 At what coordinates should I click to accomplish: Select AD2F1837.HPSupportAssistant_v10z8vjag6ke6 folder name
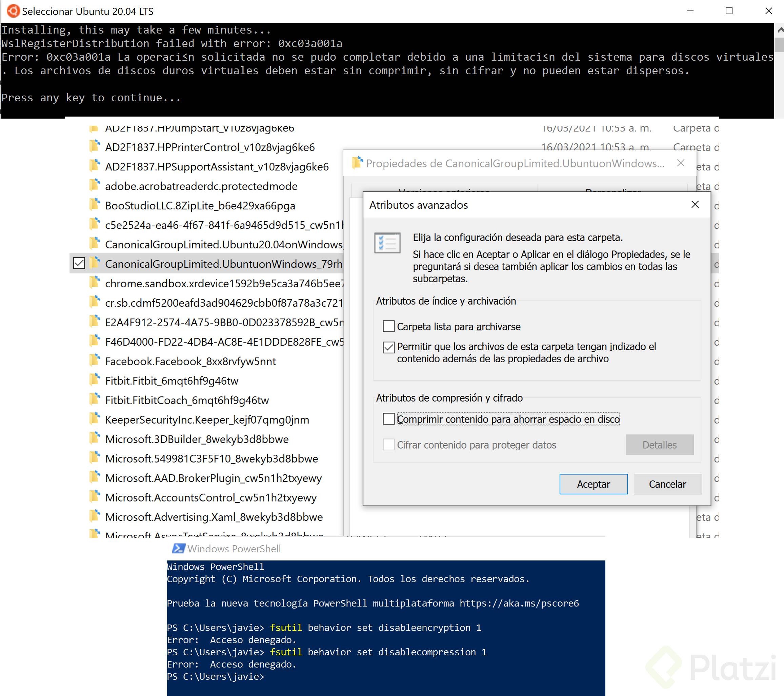click(x=217, y=167)
